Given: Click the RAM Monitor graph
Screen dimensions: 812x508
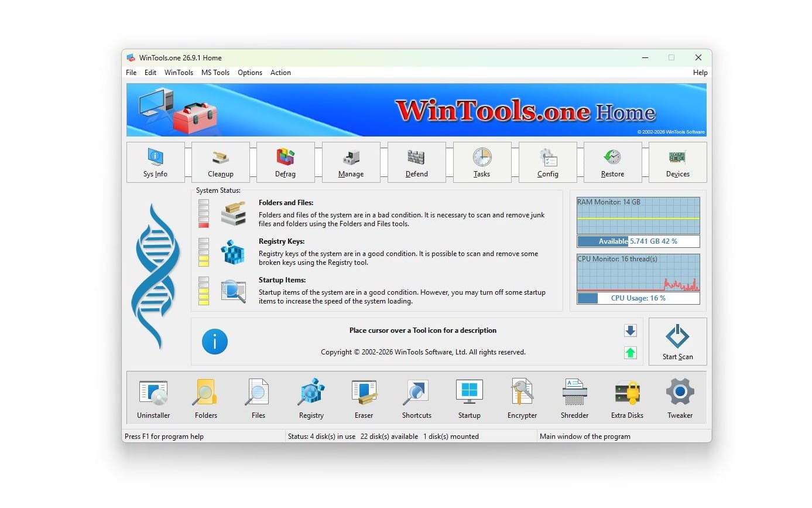Looking at the screenshot, I should click(x=638, y=216).
